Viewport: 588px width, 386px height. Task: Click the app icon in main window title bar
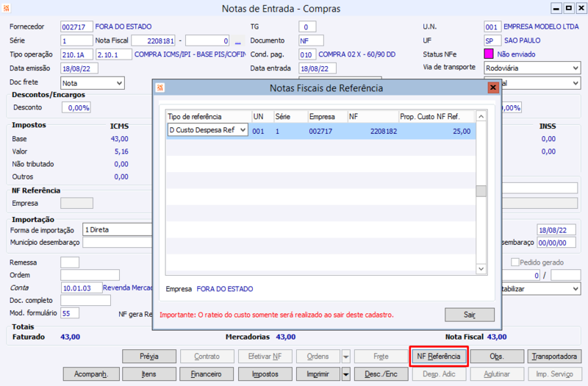(x=7, y=8)
